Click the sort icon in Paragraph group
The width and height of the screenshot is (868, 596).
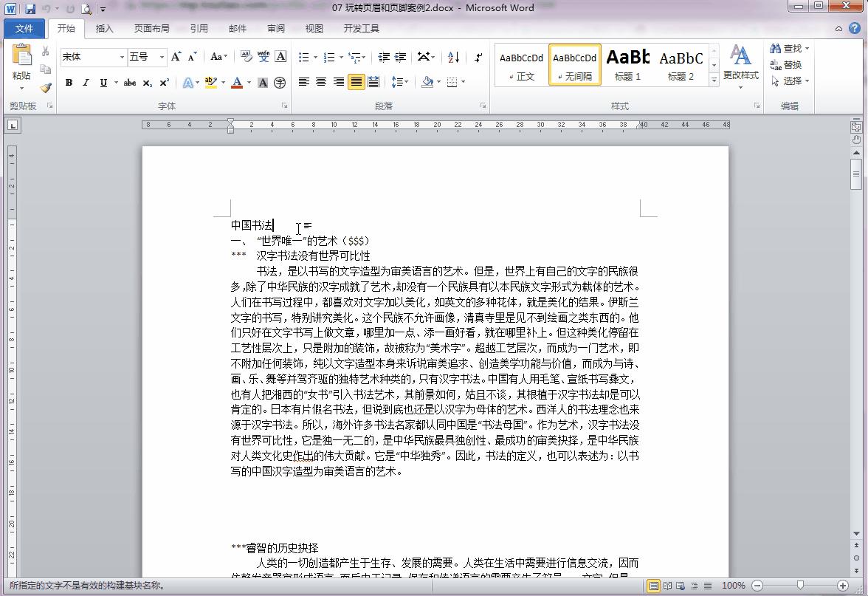pyautogui.click(x=452, y=57)
